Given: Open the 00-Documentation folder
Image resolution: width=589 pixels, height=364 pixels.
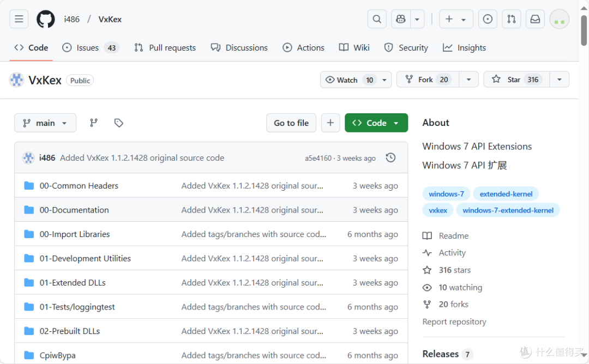Looking at the screenshot, I should point(74,210).
